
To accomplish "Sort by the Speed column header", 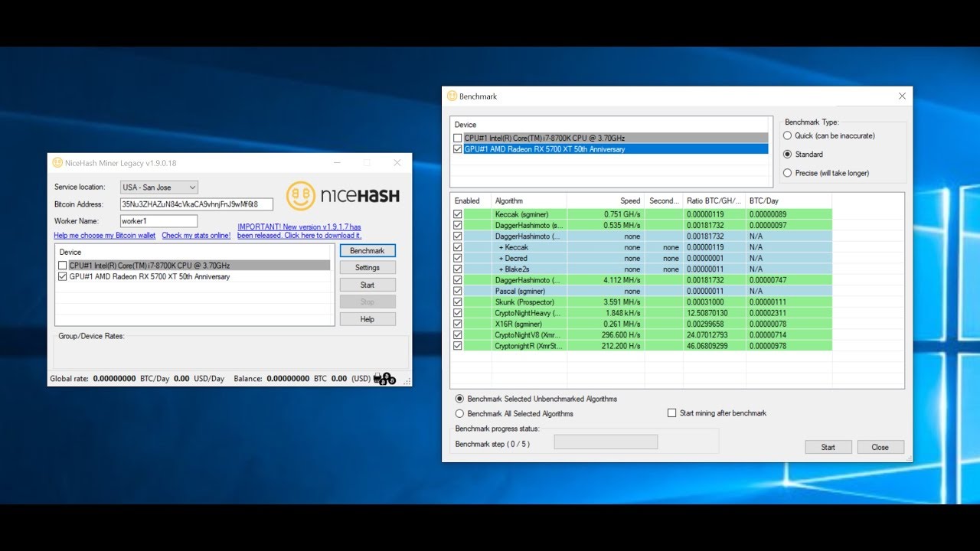I will click(x=605, y=201).
